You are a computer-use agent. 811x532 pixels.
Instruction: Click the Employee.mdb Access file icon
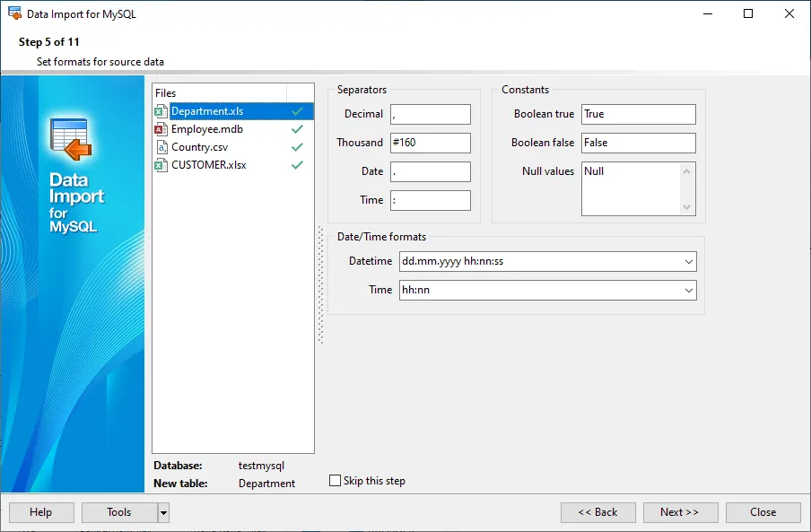[161, 129]
